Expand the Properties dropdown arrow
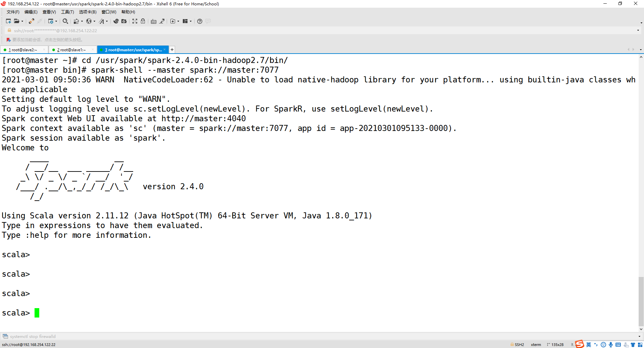The image size is (644, 348). click(x=56, y=21)
